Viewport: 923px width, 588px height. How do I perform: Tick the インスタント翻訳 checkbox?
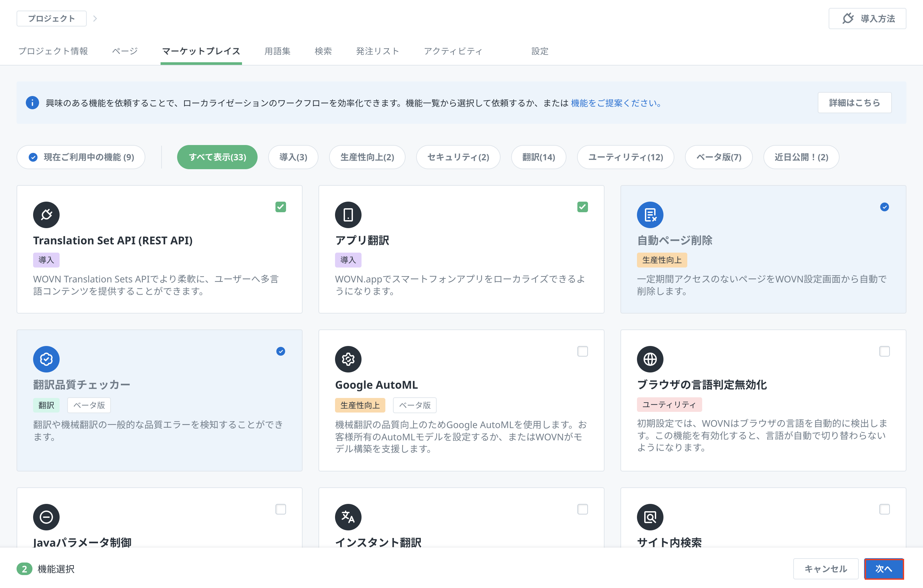pyautogui.click(x=582, y=509)
